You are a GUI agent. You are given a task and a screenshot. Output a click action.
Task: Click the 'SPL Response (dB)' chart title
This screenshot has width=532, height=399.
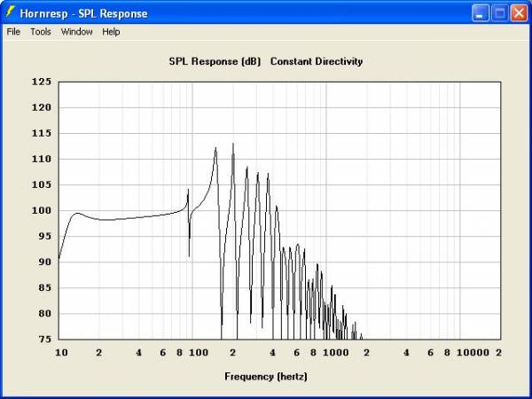coord(215,61)
